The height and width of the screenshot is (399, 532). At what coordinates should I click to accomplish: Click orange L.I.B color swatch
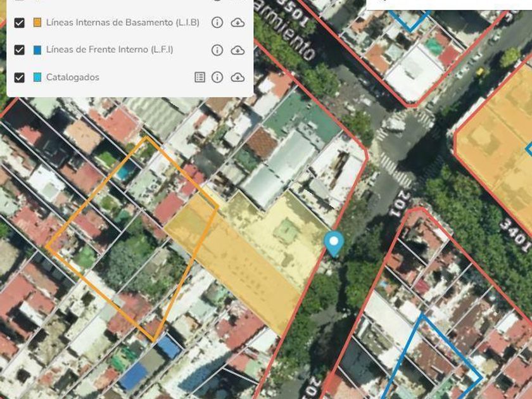tap(37, 22)
